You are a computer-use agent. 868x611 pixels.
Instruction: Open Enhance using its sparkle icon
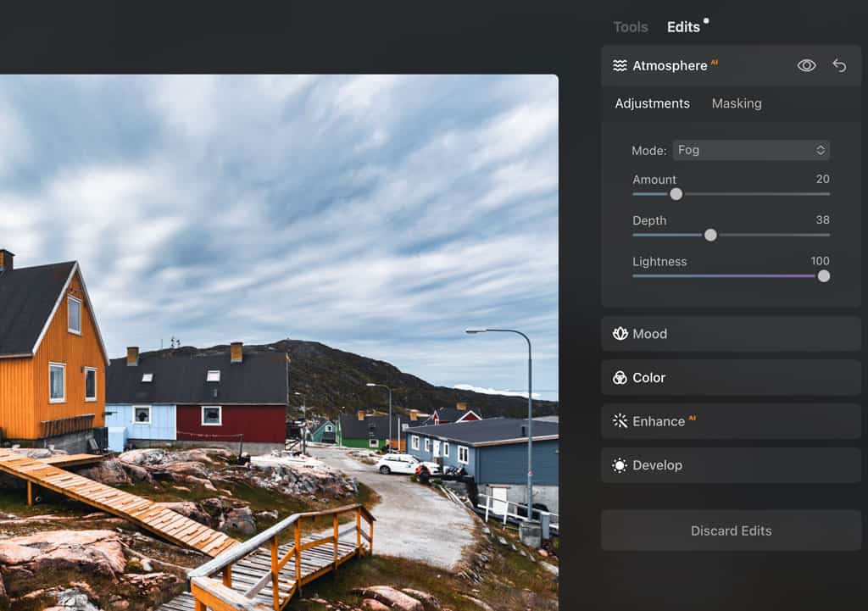click(620, 421)
